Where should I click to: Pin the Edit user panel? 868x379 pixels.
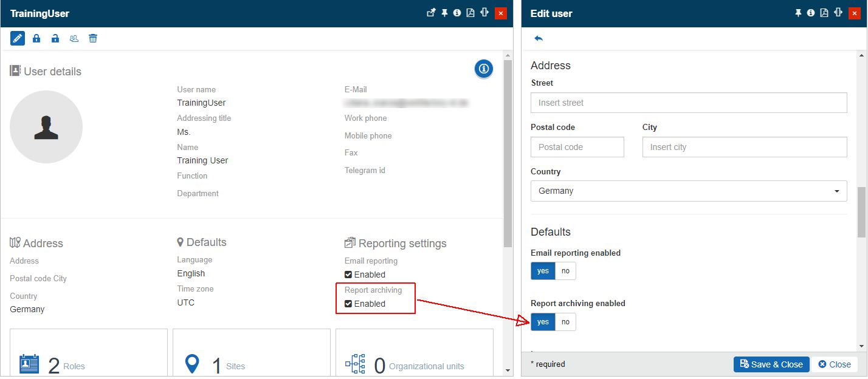point(798,13)
